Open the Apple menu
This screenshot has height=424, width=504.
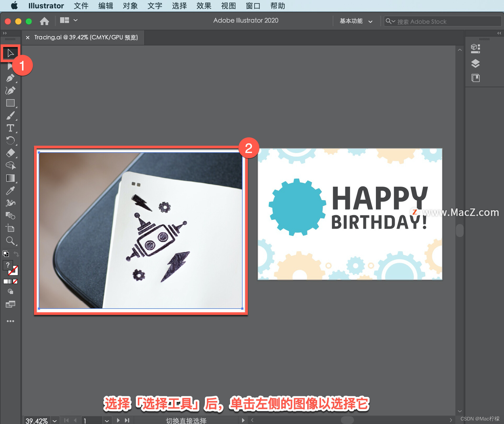pyautogui.click(x=14, y=6)
